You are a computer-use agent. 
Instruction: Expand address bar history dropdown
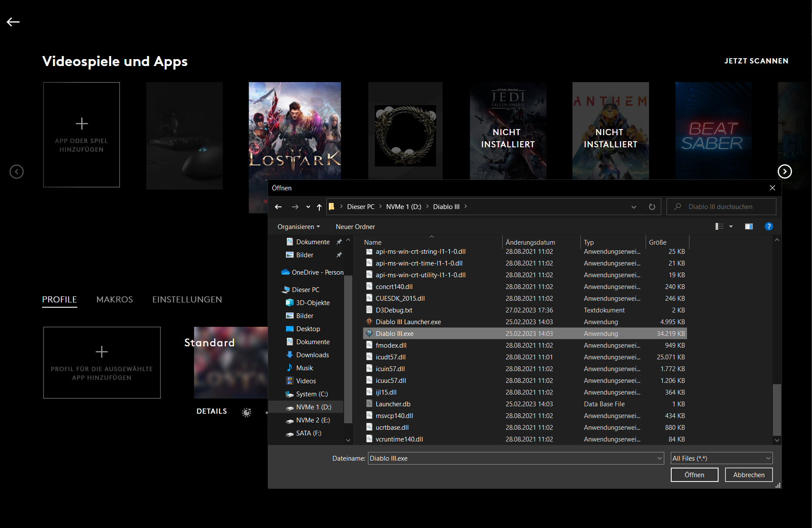[634, 207]
